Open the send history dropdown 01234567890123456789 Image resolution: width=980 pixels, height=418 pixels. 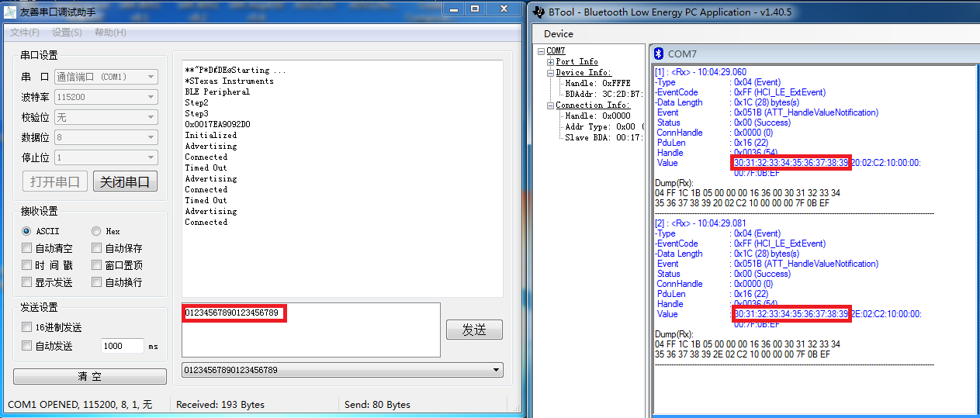tap(342, 370)
